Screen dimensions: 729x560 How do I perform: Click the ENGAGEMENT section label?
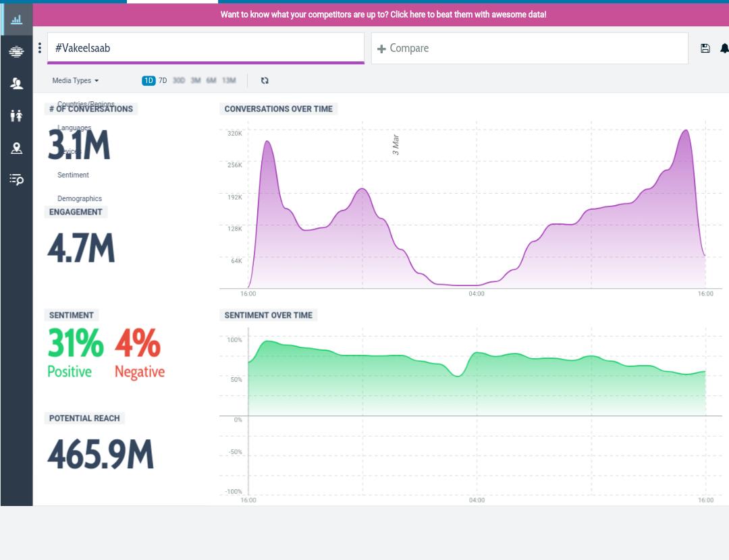[x=76, y=212]
